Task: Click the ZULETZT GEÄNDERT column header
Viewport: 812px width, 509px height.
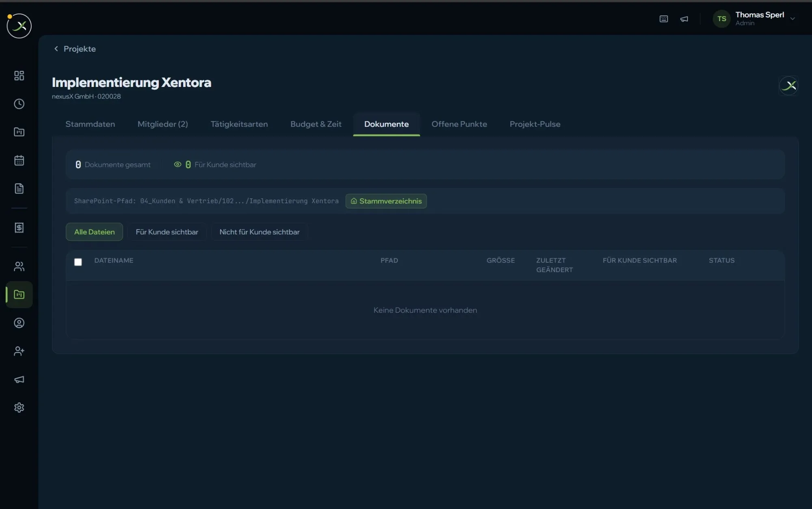Action: click(x=555, y=265)
